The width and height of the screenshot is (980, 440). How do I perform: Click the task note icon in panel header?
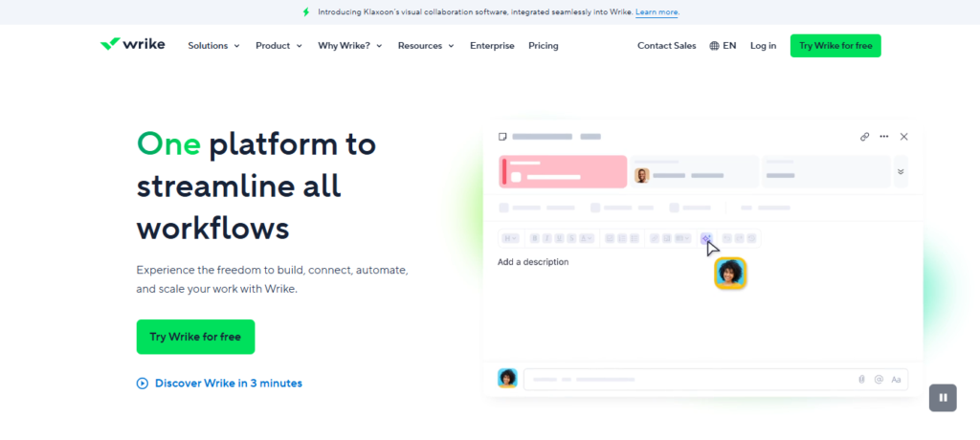(x=502, y=136)
